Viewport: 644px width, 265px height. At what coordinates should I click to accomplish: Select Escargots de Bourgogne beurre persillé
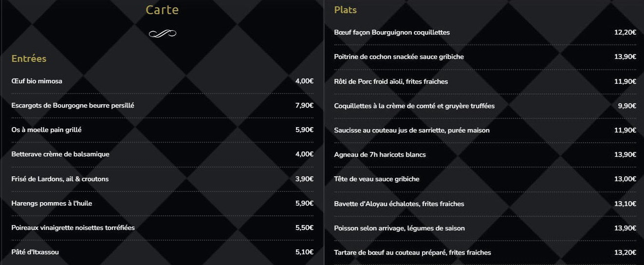click(x=73, y=105)
